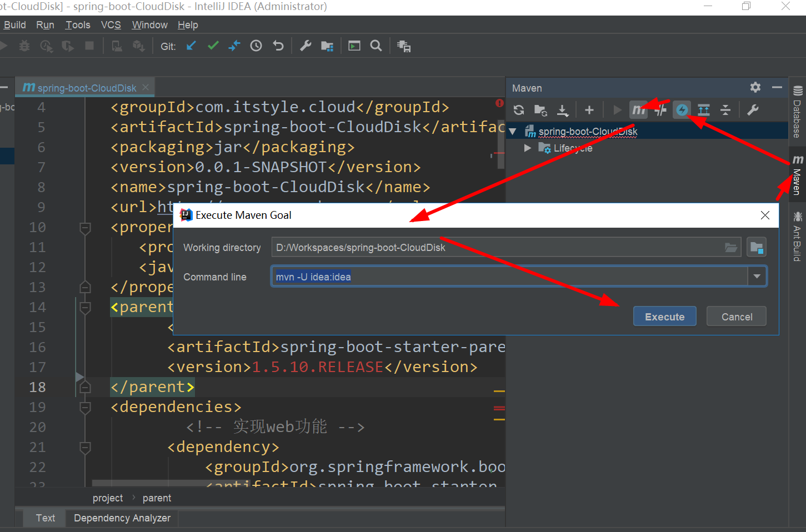
Task: Open Maven panel gear options
Action: pyautogui.click(x=755, y=87)
